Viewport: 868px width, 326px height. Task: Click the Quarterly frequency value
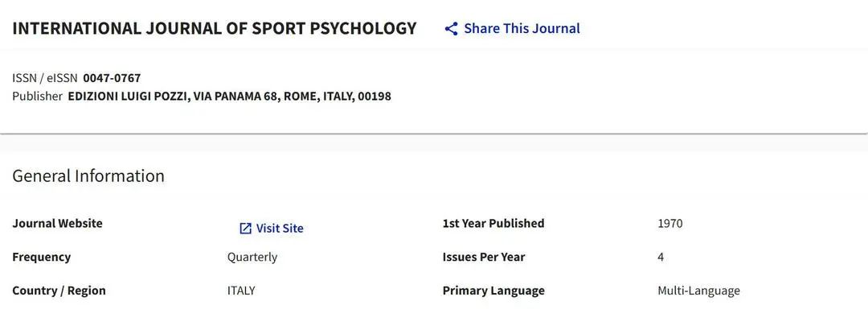(252, 258)
